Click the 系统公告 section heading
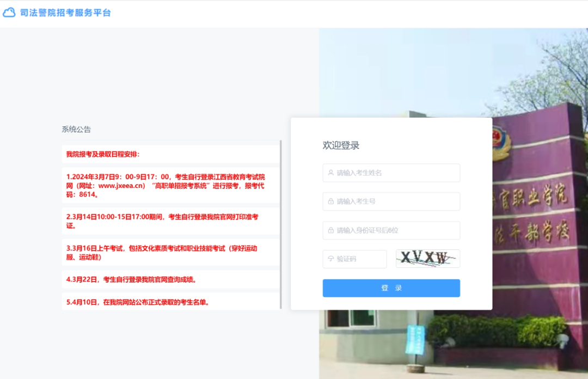Screen dimensions: 588x379 (76, 129)
